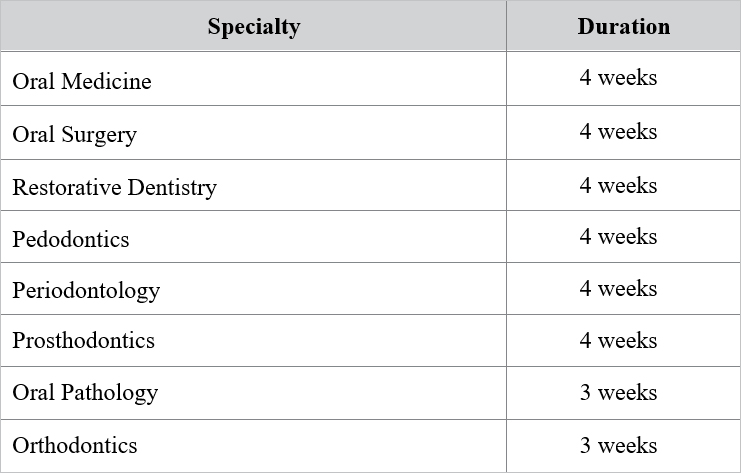Image resolution: width=741 pixels, height=473 pixels.
Task: Select the Oral Surgery cell
Action: coord(253,133)
